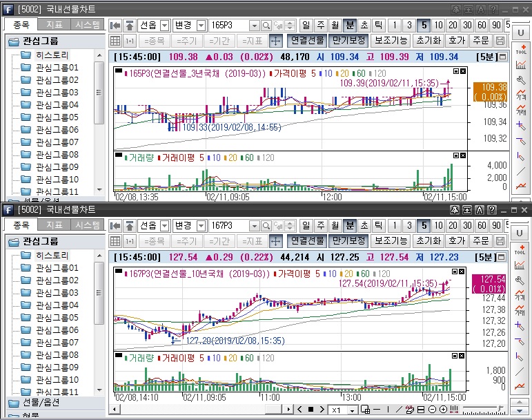Click the crosshair cursor icon in top chart toolbar
The width and height of the screenshot is (532, 420).
point(275,41)
